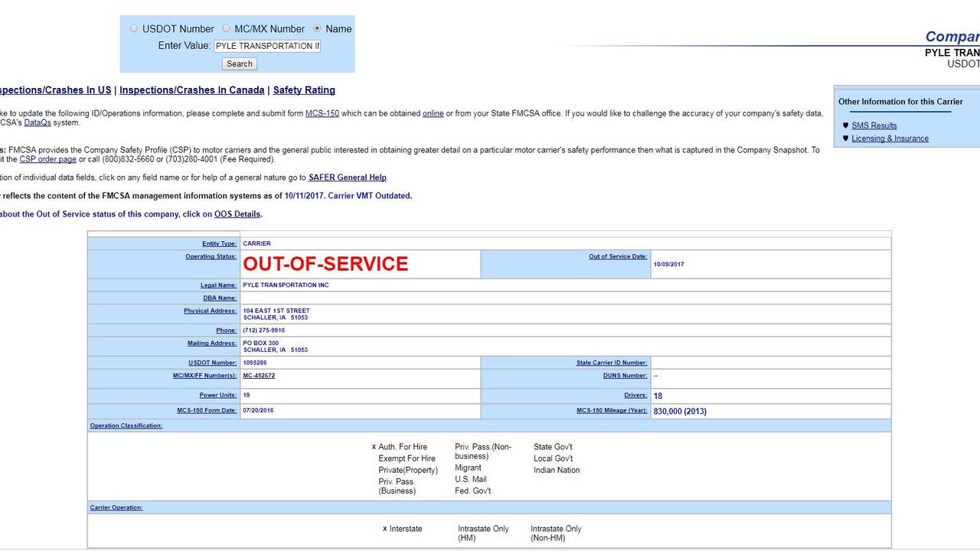Click the USDOT Number field label in table
The width and height of the screenshot is (980, 551).
pyautogui.click(x=212, y=363)
